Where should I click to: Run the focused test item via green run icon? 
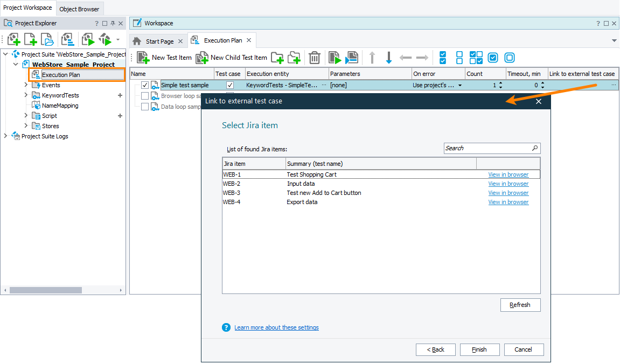click(x=335, y=57)
